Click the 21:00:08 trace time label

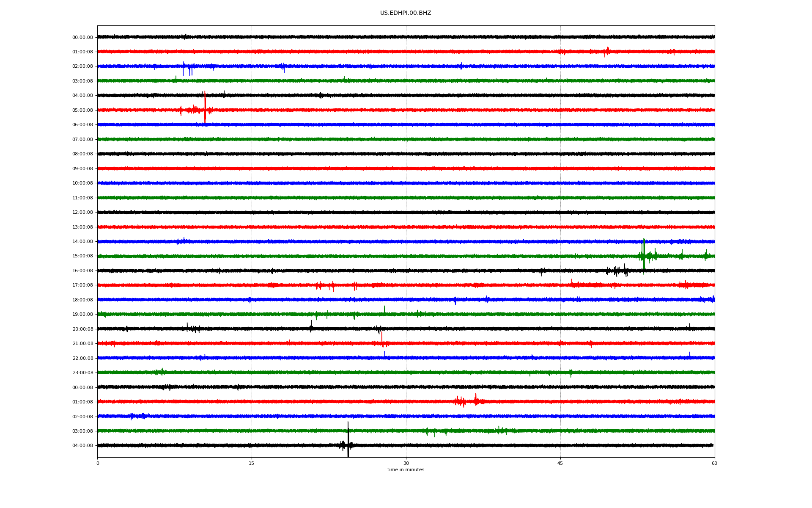(82, 344)
